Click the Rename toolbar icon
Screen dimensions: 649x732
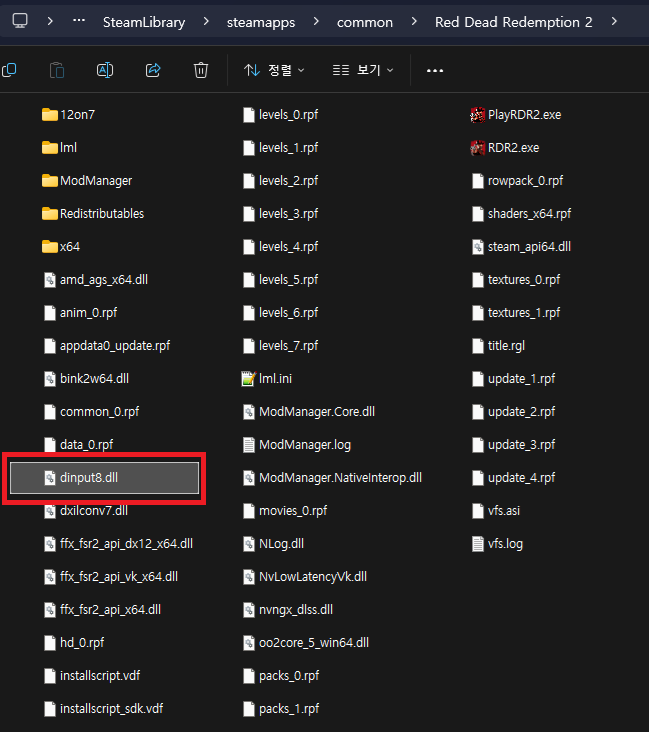105,70
